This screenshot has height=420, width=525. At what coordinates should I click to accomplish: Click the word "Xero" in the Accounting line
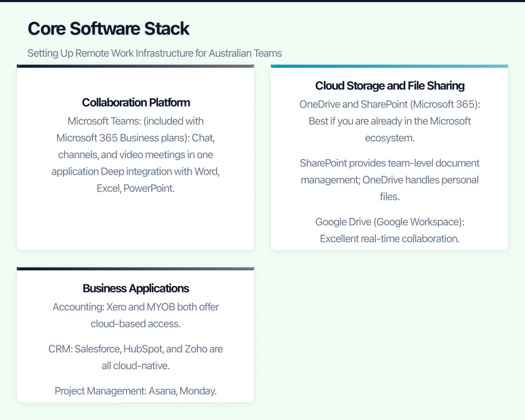(116, 307)
